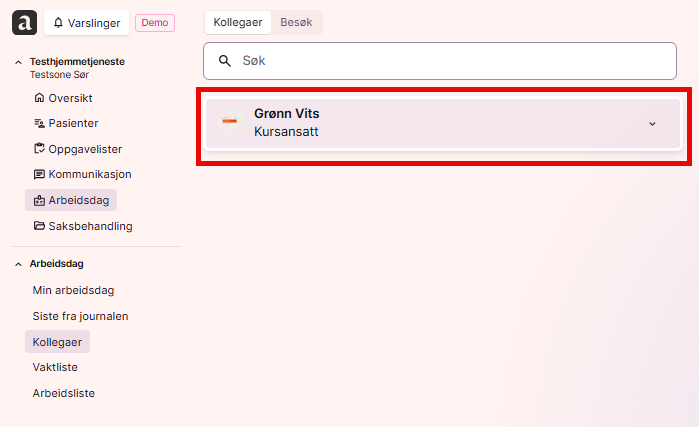Open Varslinger notifications
Image resolution: width=699 pixels, height=427 pixels.
tap(86, 23)
